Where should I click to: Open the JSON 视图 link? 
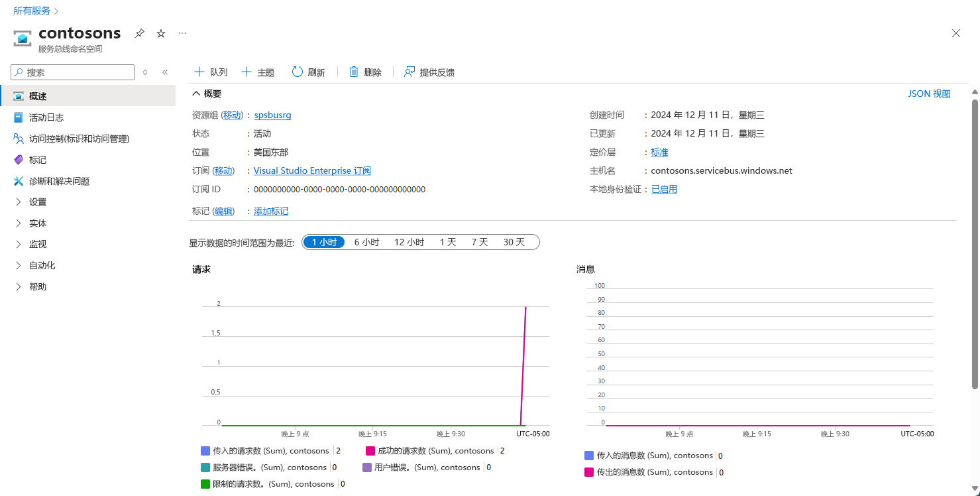click(929, 93)
